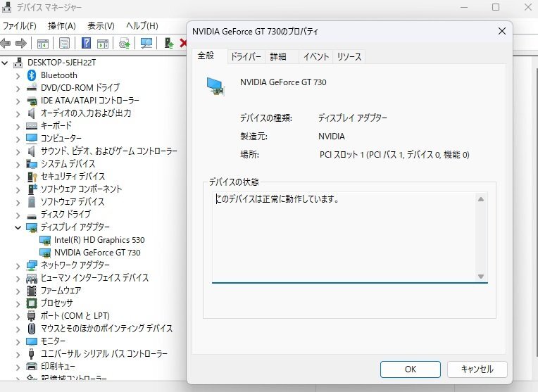Select the ユニバーサル シリアル バス コントローラー row
538x392 pixels.
[104, 353]
